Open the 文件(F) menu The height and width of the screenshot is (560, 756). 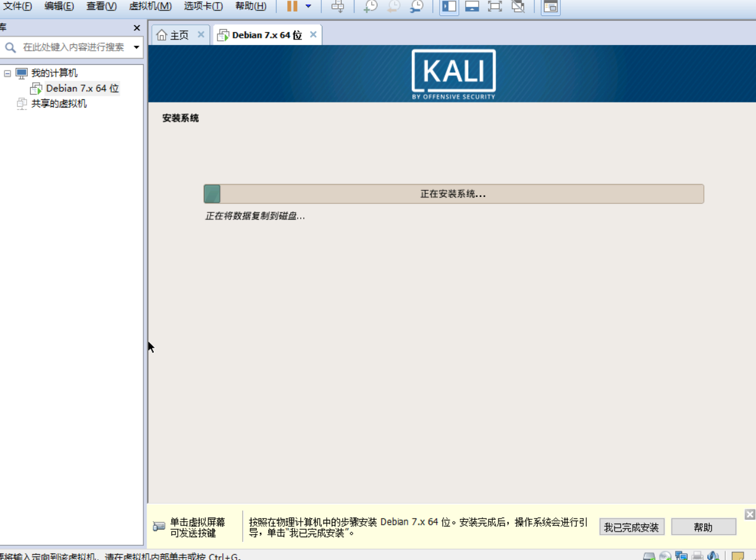point(17,6)
